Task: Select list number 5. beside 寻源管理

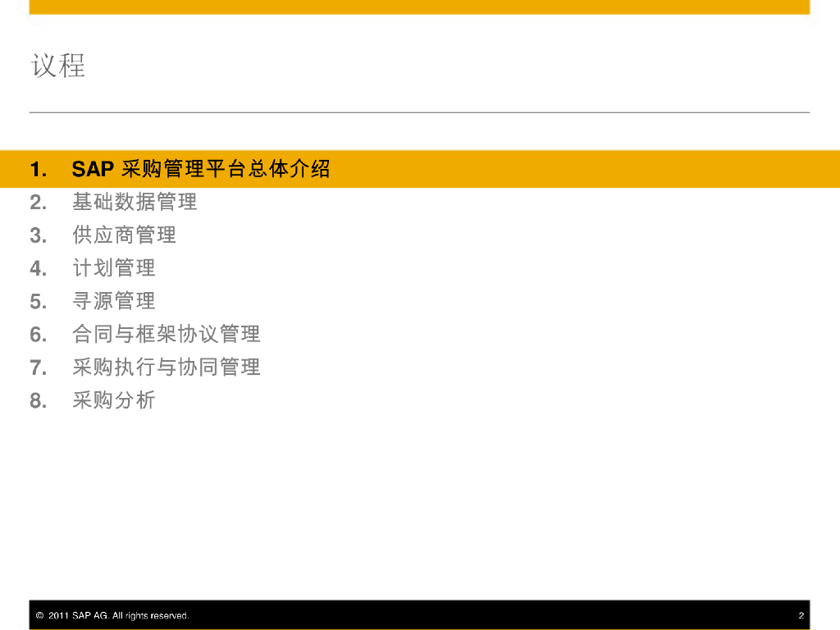Action: coord(39,302)
